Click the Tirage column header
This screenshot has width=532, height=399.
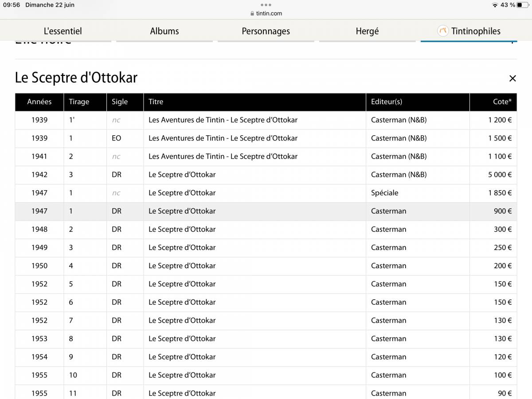tap(79, 102)
